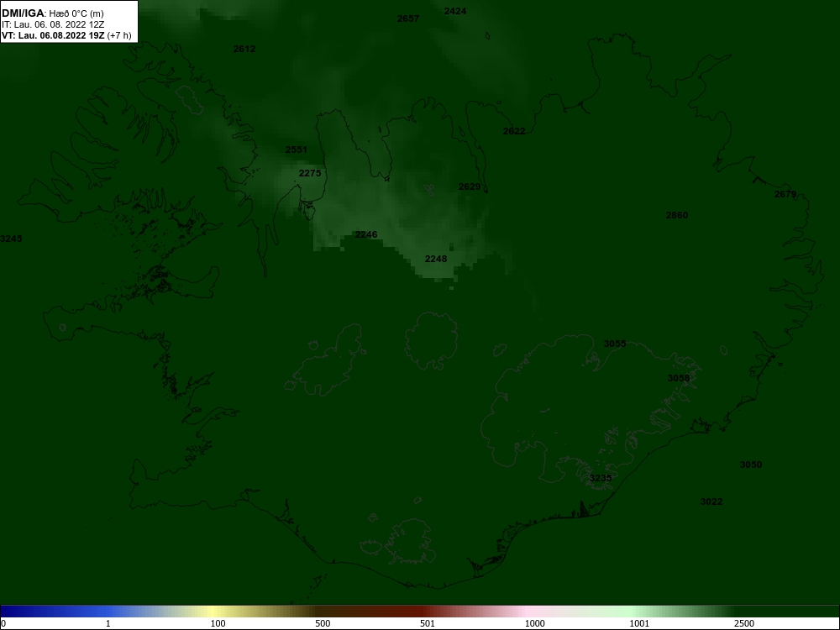Screen dimensions: 840x630
Task: Click the color scale label 1001
Action: click(638, 623)
